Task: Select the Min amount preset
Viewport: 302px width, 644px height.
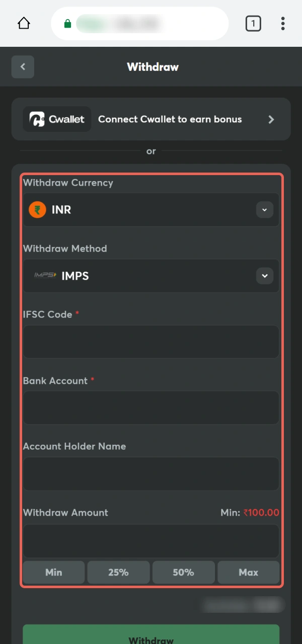Action: 53,572
